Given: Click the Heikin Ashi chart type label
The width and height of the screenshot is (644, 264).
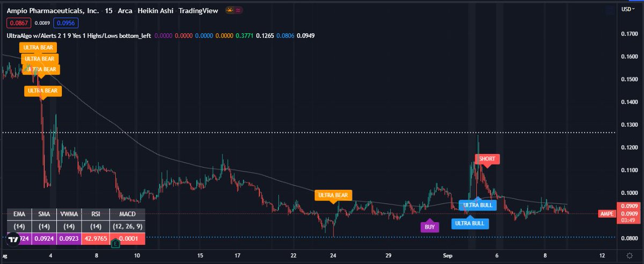Looking at the screenshot, I should pos(157,10).
